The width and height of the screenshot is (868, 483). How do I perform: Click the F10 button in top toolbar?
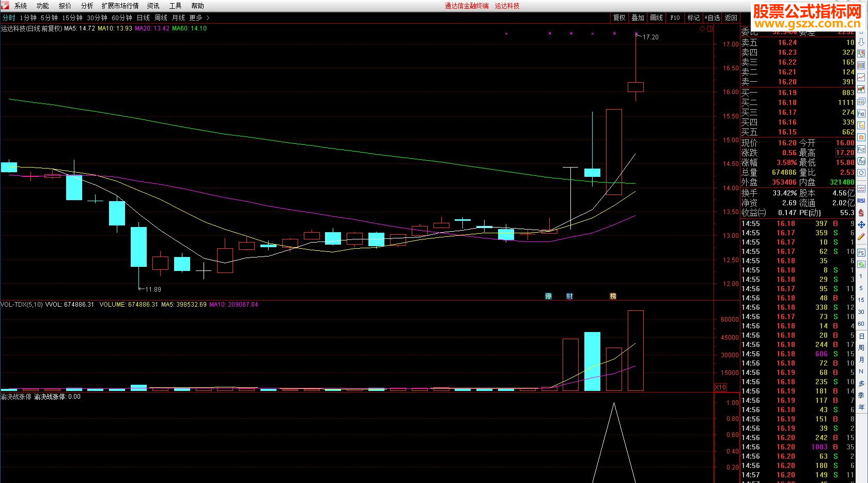(675, 18)
